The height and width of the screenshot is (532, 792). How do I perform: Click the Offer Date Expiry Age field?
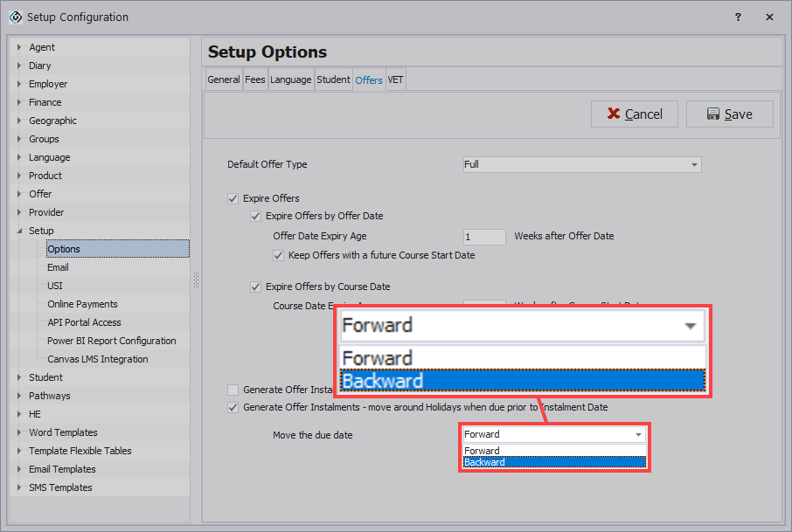[x=484, y=237]
